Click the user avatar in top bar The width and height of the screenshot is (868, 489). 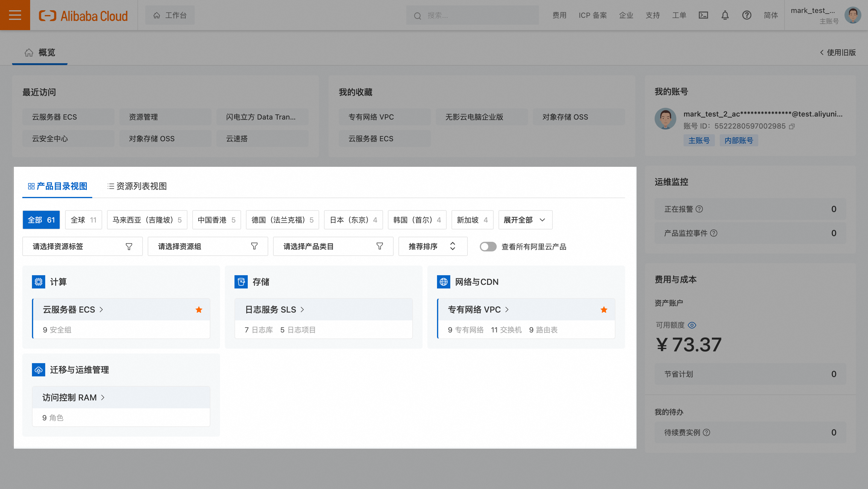click(x=853, y=15)
